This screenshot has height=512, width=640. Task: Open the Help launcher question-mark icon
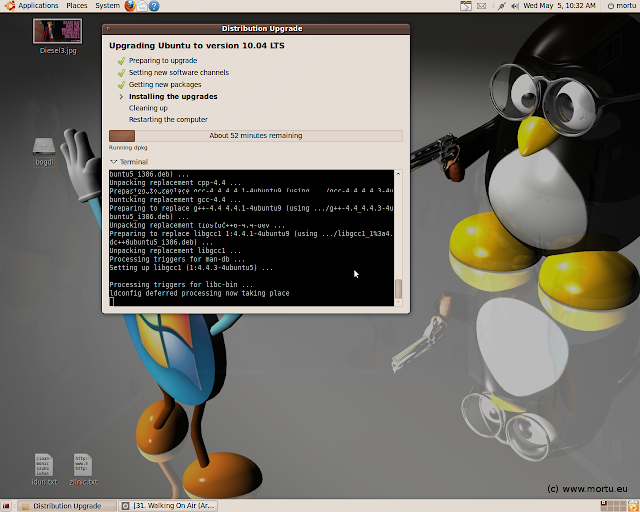coord(154,6)
